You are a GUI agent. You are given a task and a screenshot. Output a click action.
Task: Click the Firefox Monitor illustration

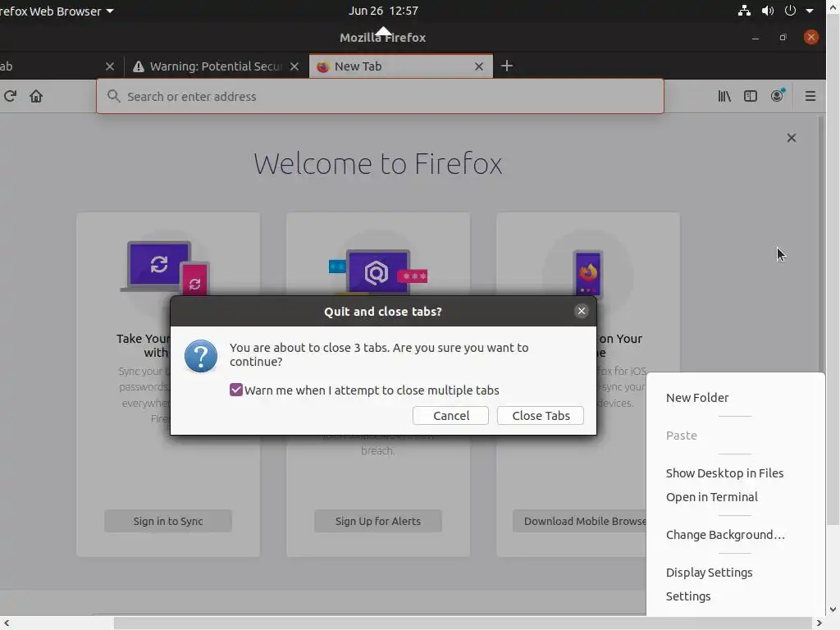pyautogui.click(x=377, y=272)
